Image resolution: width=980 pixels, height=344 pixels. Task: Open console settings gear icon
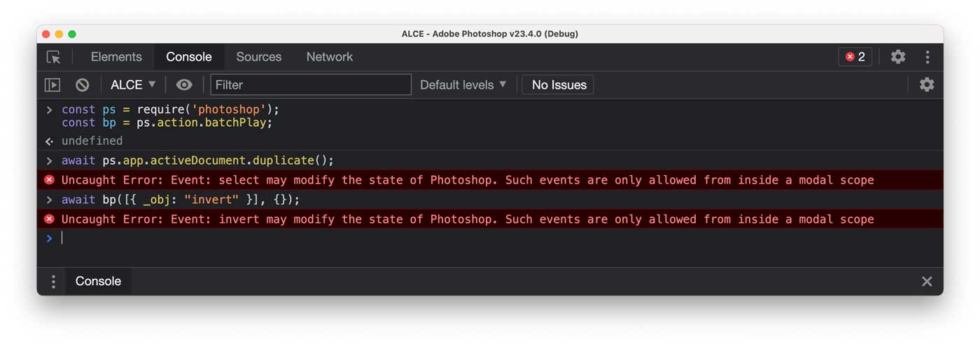pyautogui.click(x=927, y=85)
